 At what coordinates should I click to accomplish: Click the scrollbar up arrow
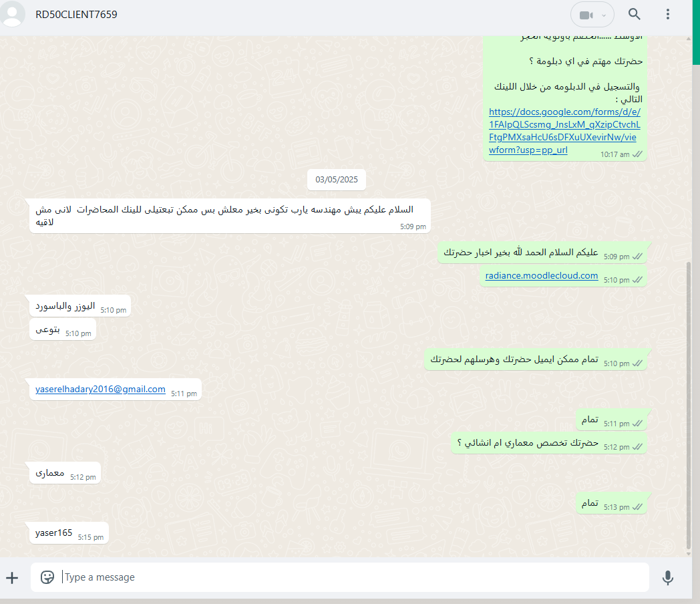pyautogui.click(x=689, y=39)
